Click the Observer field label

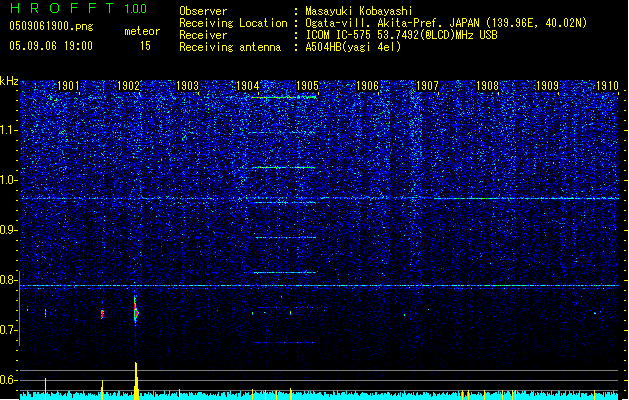(203, 11)
